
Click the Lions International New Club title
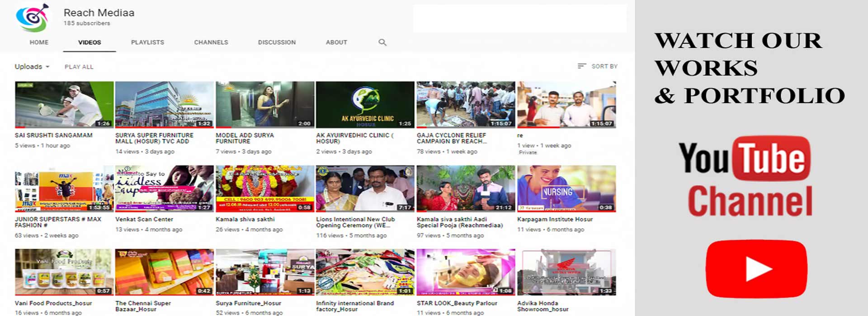tap(355, 222)
